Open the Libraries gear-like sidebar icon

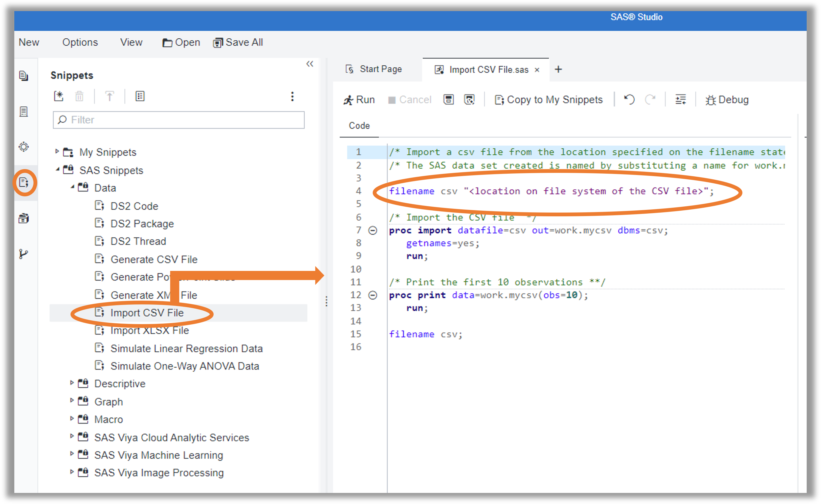(24, 147)
